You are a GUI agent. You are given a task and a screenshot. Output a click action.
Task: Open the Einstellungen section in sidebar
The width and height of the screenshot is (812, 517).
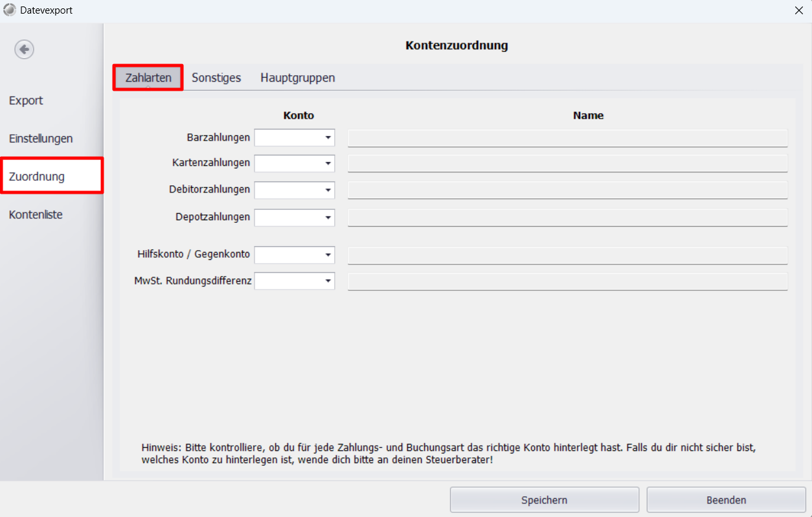[x=41, y=139]
